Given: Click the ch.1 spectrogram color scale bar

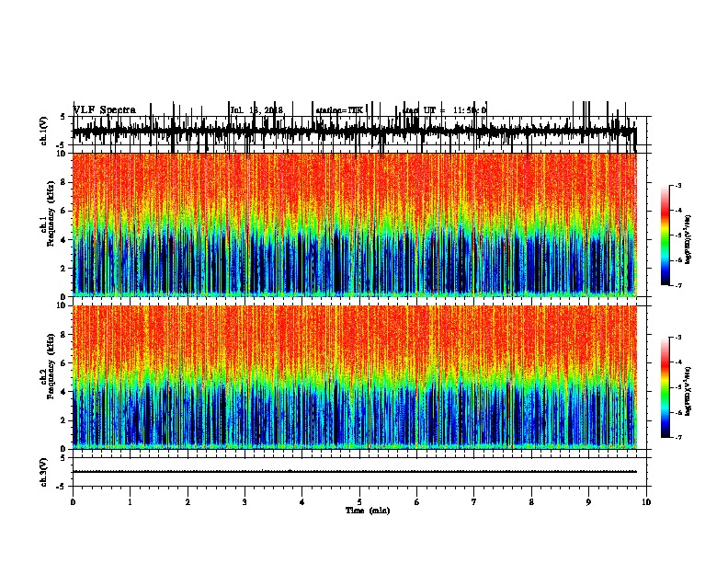Looking at the screenshot, I should tap(665, 236).
